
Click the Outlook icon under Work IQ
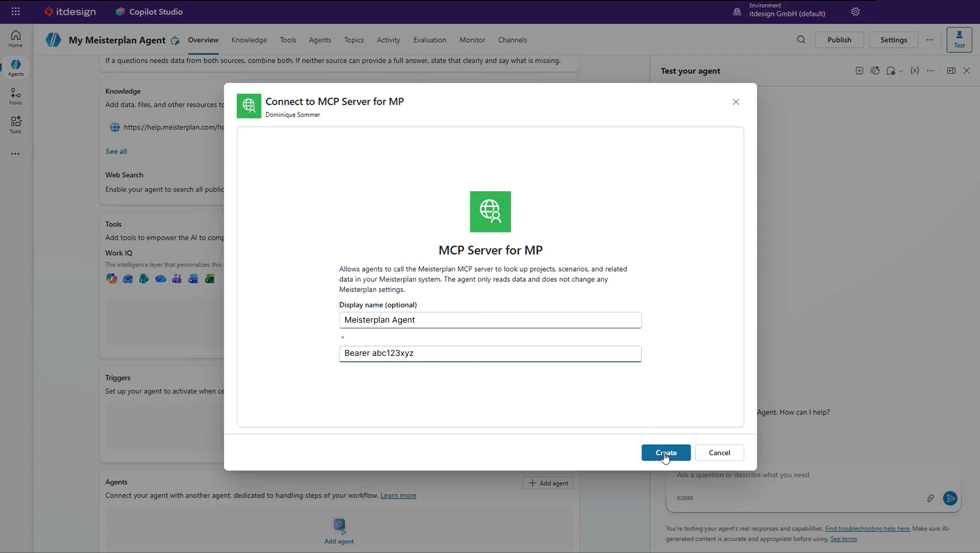tap(128, 279)
